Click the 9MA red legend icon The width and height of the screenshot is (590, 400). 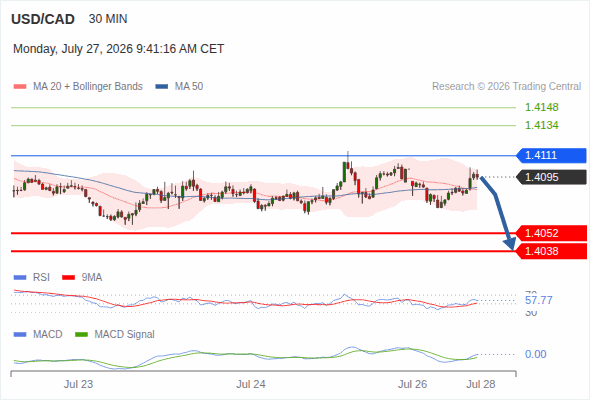tap(68, 278)
